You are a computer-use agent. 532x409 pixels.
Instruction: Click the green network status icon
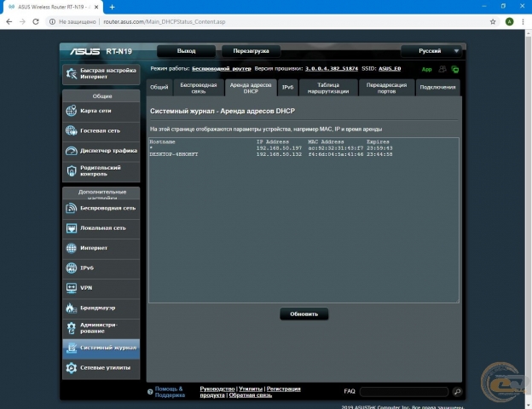tap(455, 70)
